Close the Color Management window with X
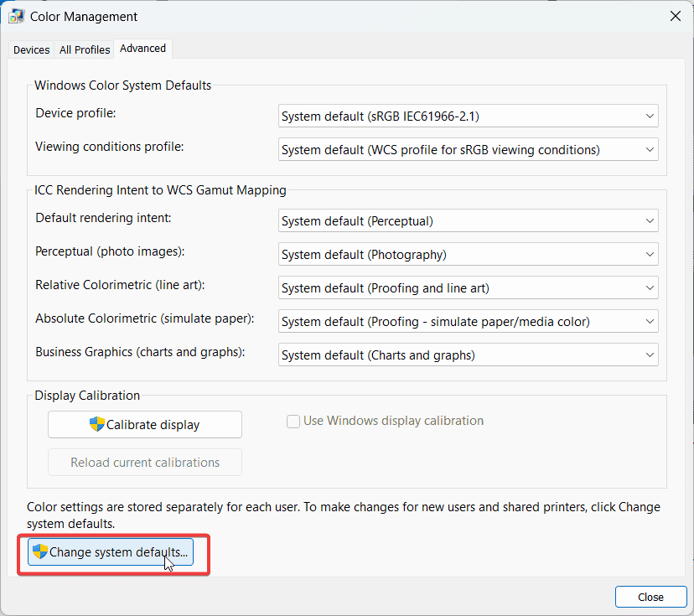The height and width of the screenshot is (616, 694). click(675, 16)
